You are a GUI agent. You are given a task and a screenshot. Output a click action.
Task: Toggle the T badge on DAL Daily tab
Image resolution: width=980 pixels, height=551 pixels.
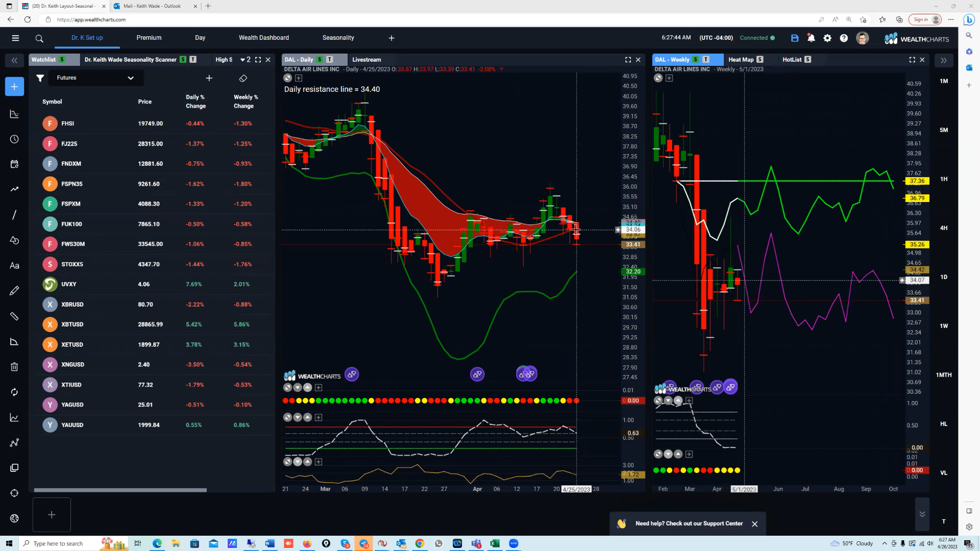(x=330, y=60)
